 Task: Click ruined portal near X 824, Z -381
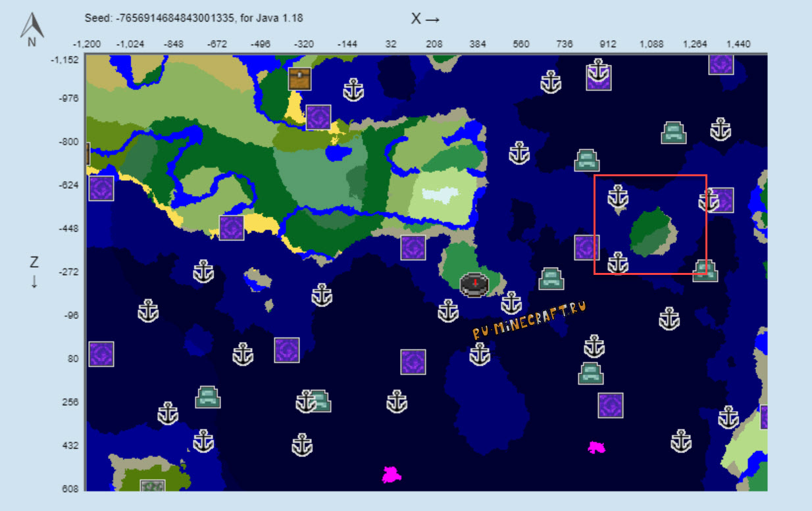click(x=586, y=248)
